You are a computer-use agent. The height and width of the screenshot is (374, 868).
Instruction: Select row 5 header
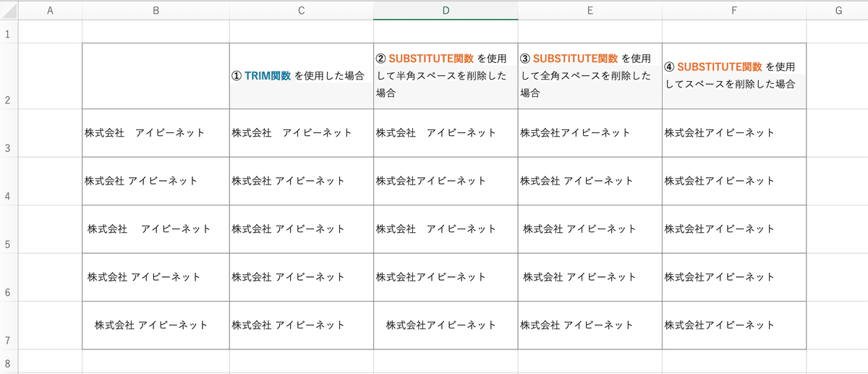point(9,229)
